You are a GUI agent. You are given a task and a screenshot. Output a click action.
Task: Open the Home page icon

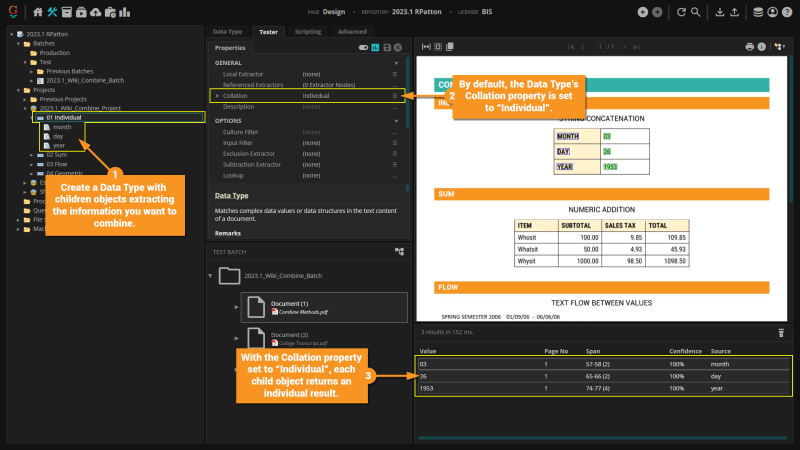38,12
